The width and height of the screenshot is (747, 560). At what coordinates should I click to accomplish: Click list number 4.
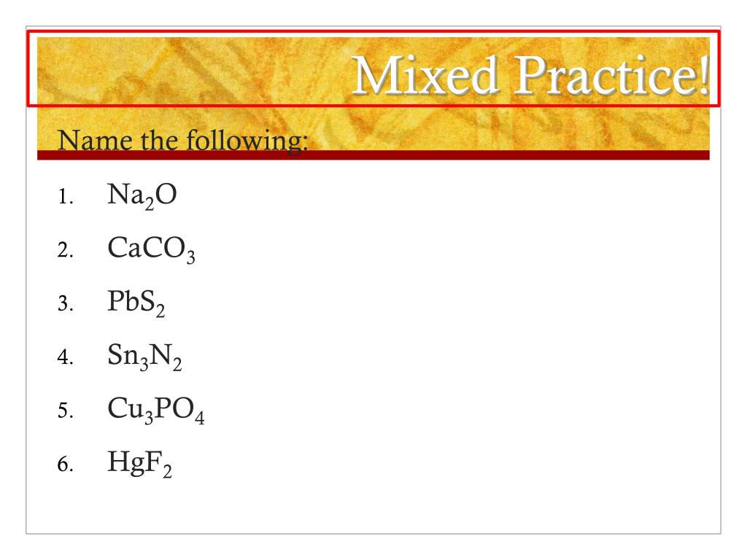pyautogui.click(x=65, y=357)
